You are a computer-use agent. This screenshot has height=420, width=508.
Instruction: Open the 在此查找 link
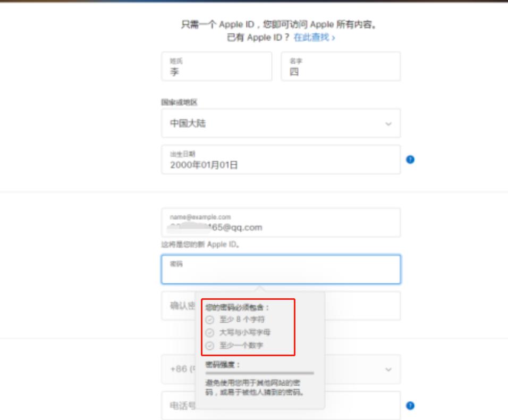pyautogui.click(x=314, y=38)
